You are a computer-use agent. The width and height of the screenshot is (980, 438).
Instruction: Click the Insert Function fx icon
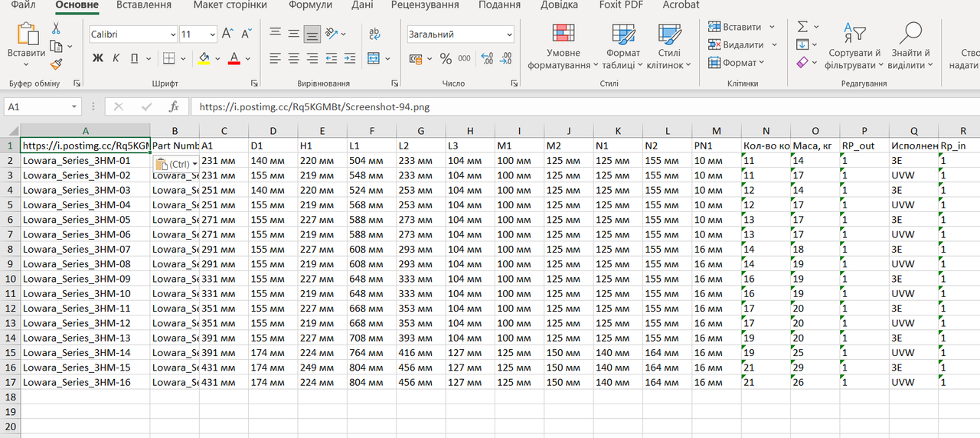click(x=174, y=107)
